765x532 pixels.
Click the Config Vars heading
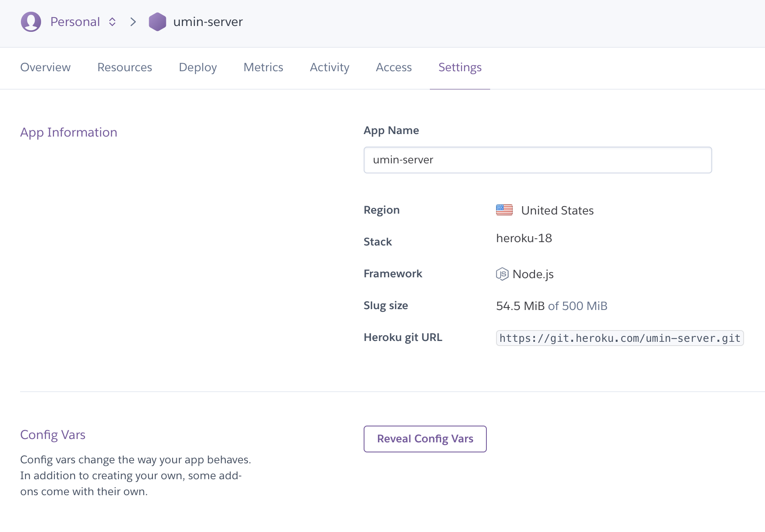point(53,435)
